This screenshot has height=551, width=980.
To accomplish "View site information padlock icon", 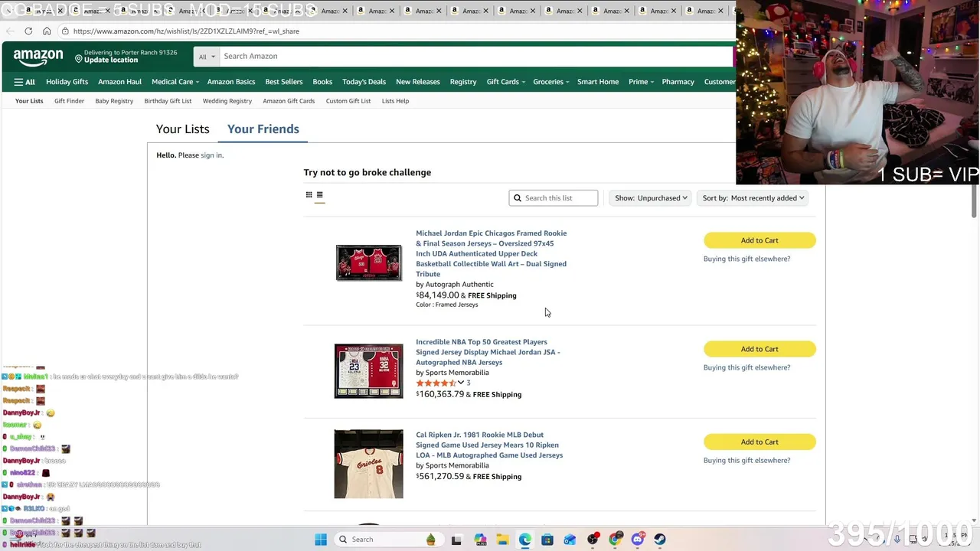I will [x=66, y=31].
